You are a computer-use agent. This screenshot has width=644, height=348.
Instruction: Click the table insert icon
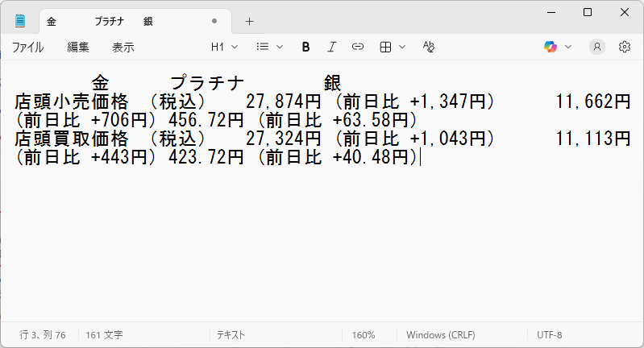[x=386, y=47]
